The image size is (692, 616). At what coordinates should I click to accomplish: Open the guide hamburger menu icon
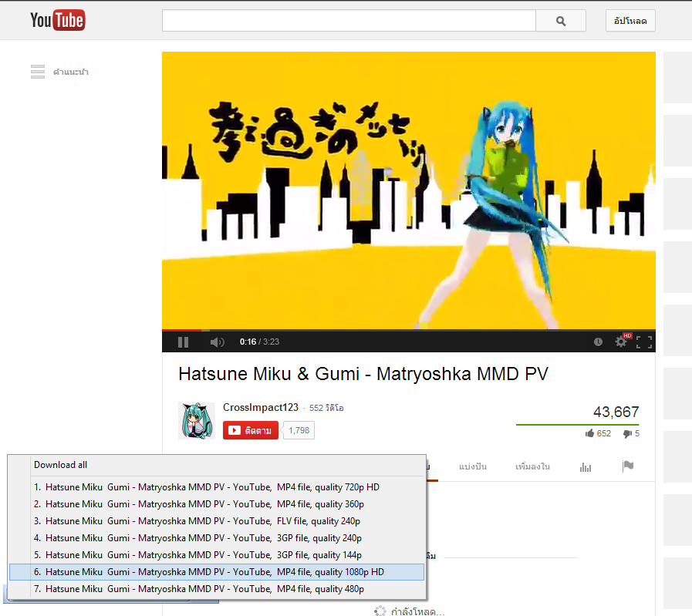click(38, 72)
